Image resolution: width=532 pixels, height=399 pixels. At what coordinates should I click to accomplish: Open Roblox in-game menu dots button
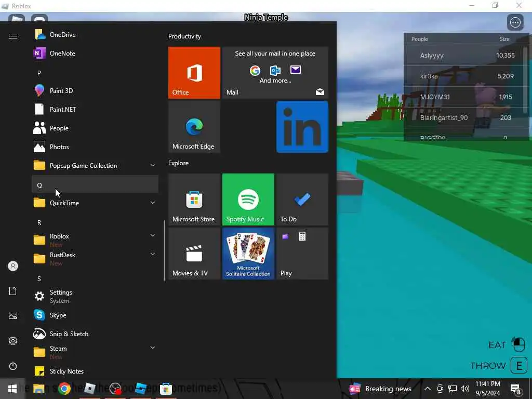[515, 22]
